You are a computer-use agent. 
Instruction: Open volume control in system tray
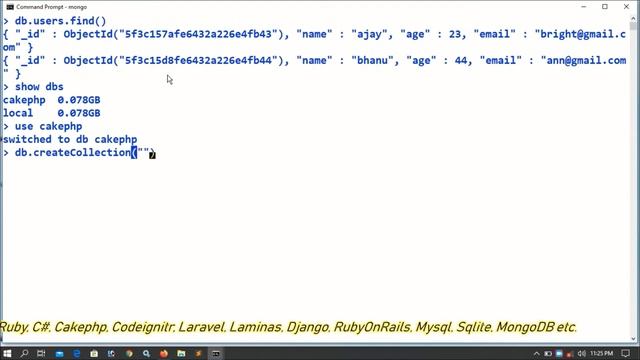pyautogui.click(x=582, y=353)
